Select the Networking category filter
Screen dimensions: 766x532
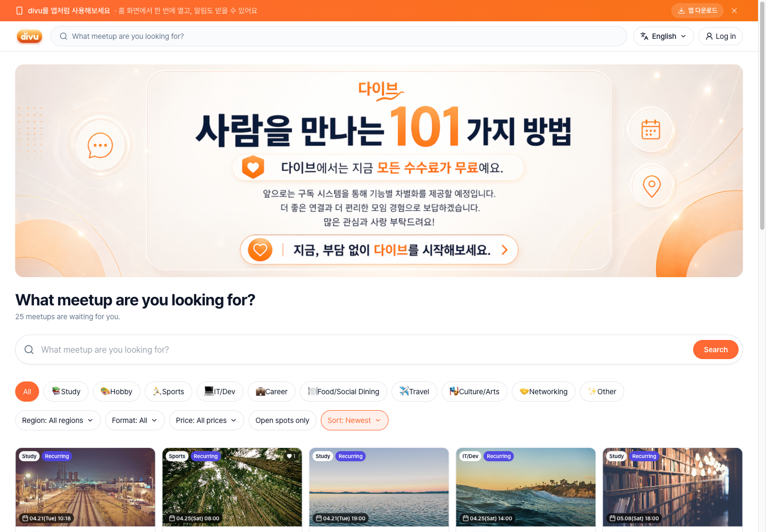click(x=543, y=392)
